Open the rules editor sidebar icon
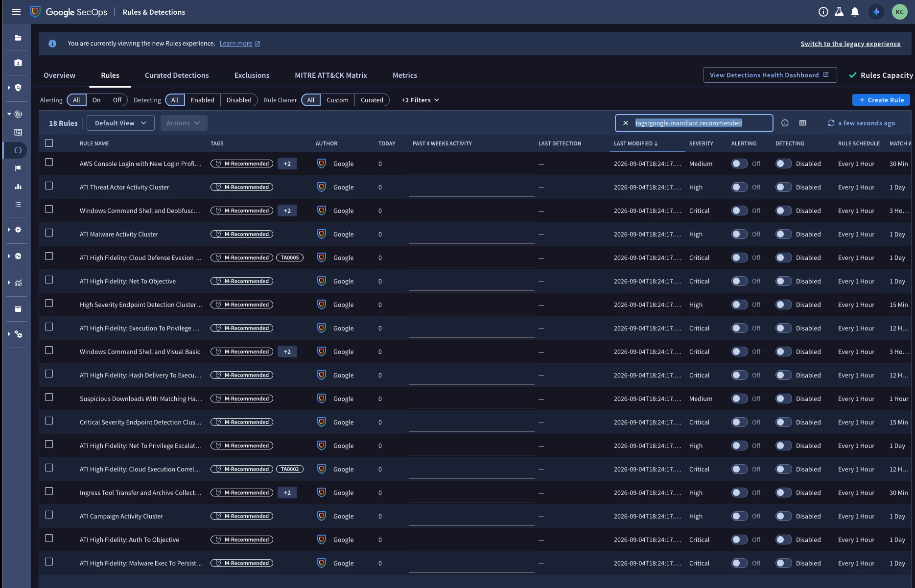Image resolution: width=915 pixels, height=588 pixels. 18,150
